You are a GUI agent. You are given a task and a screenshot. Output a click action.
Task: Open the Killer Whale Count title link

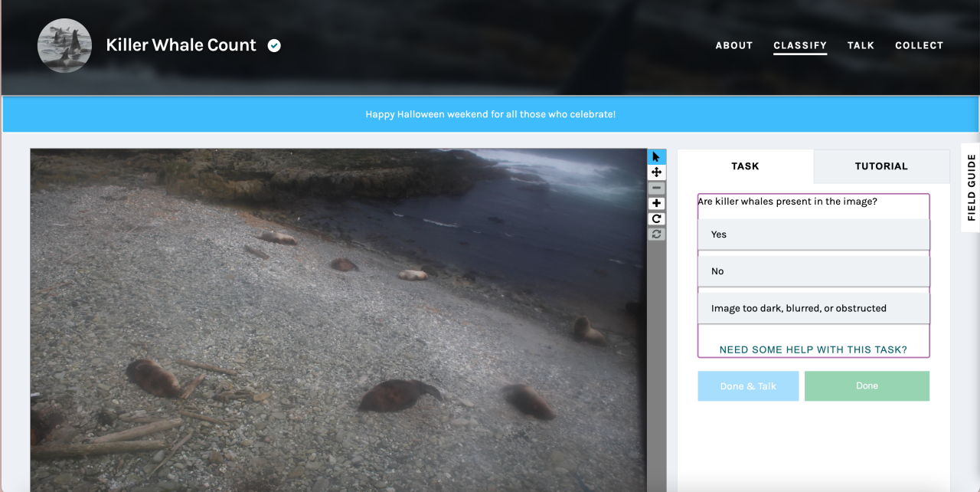point(181,45)
